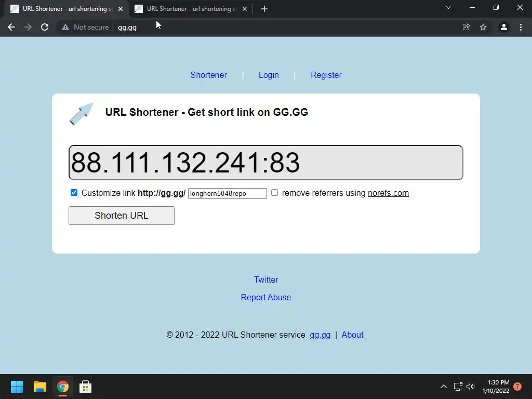532x399 pixels.
Task: Open a new tab with plus button
Action: pos(264,9)
